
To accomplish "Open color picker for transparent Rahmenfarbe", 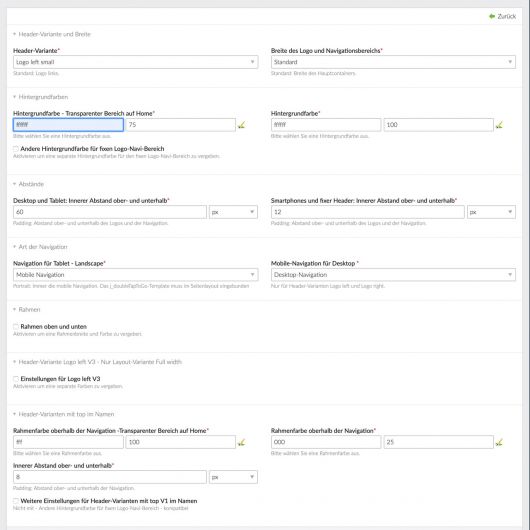I will [241, 442].
